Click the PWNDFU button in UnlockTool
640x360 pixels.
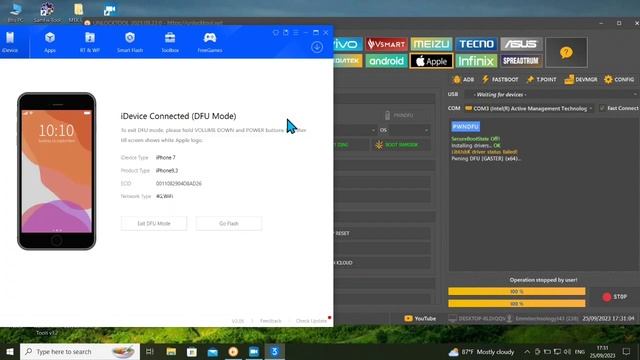click(x=398, y=115)
